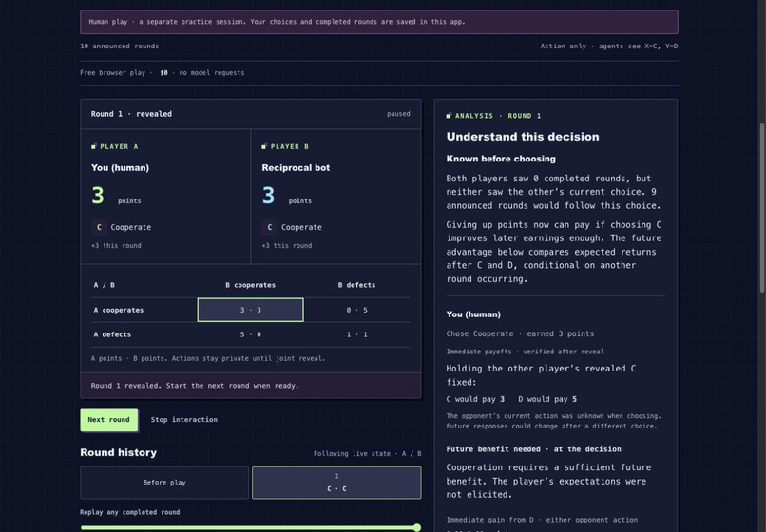
Task: Click the D would pay 5 text
Action: [547, 399]
